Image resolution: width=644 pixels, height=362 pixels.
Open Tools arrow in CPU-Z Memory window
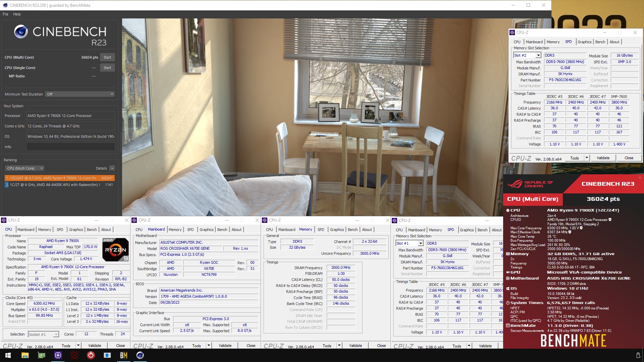click(x=339, y=346)
